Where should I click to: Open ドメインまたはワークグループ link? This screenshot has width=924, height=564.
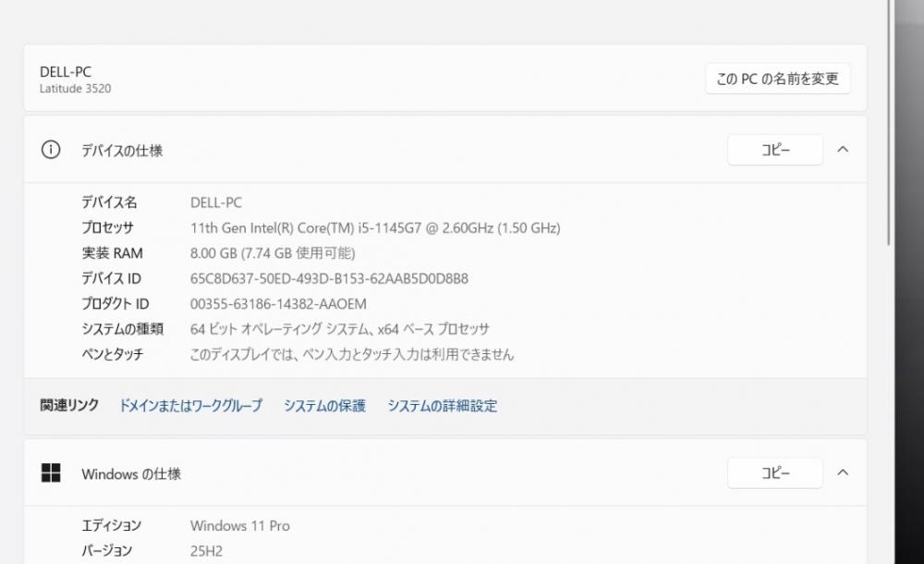[190, 405]
